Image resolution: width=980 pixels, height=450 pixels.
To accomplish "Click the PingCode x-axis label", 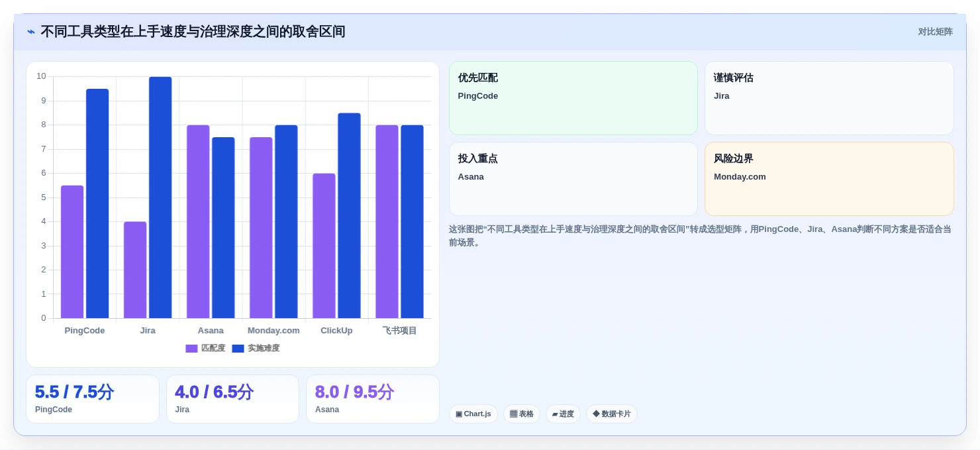I will [85, 331].
